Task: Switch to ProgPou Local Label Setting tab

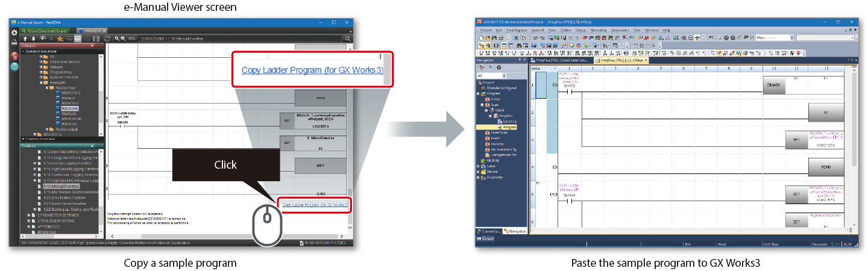Action: 559,60
